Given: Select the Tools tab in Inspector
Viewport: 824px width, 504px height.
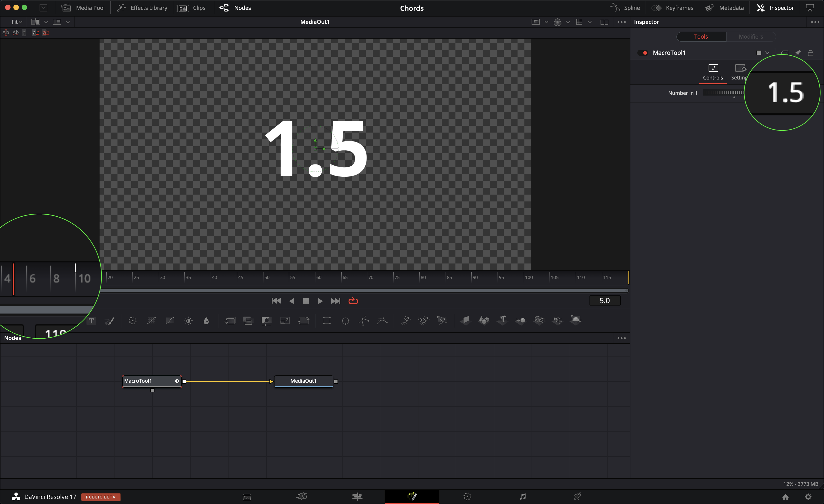Looking at the screenshot, I should coord(701,37).
